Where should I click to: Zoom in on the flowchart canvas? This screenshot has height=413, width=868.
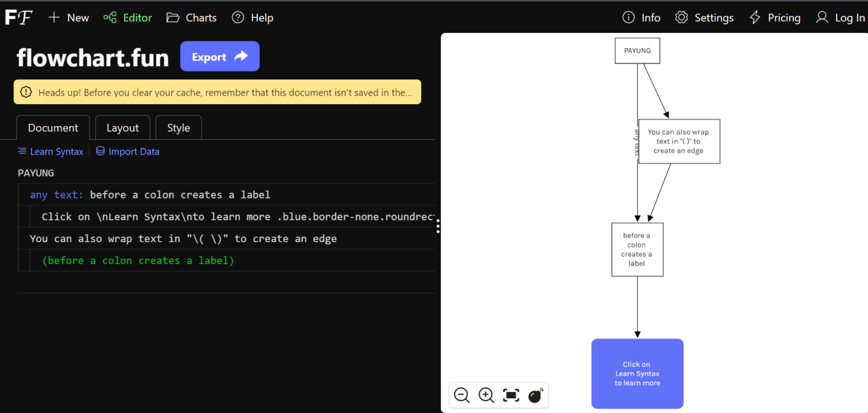tap(486, 395)
